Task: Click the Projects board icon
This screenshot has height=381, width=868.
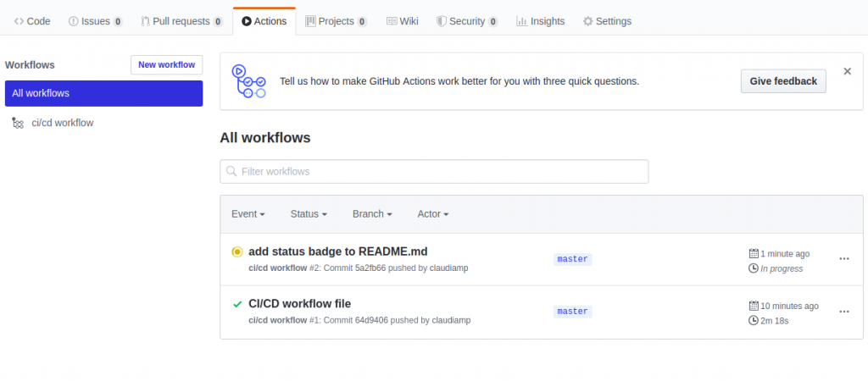Action: (x=310, y=21)
